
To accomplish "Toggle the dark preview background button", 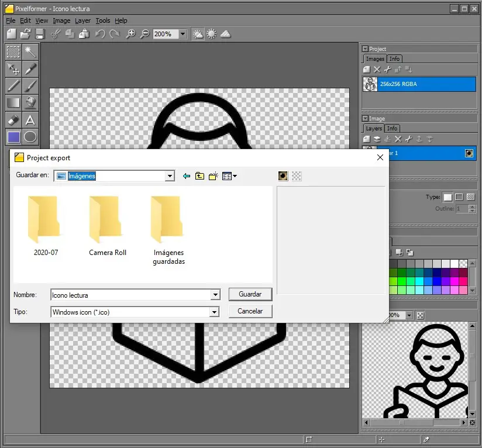I will tap(283, 175).
